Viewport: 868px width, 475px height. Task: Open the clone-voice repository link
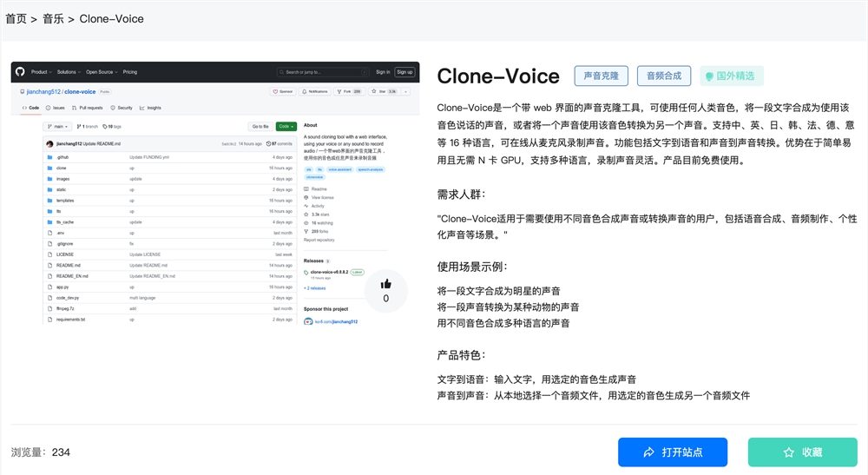pyautogui.click(x=80, y=92)
